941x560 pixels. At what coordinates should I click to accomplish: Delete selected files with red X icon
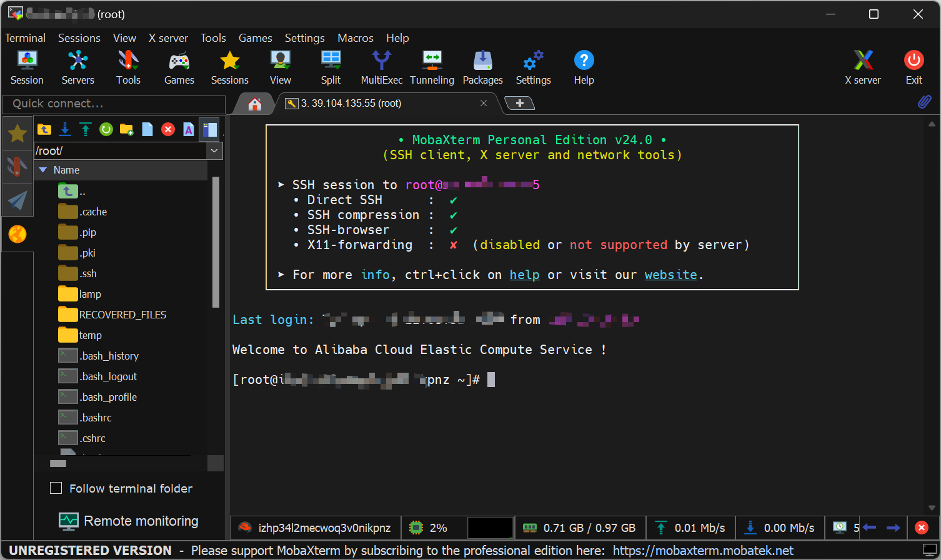click(167, 129)
